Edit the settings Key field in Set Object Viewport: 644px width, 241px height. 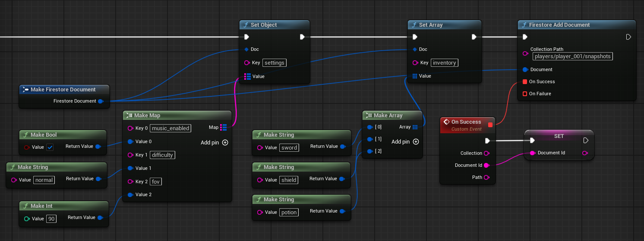pos(274,63)
